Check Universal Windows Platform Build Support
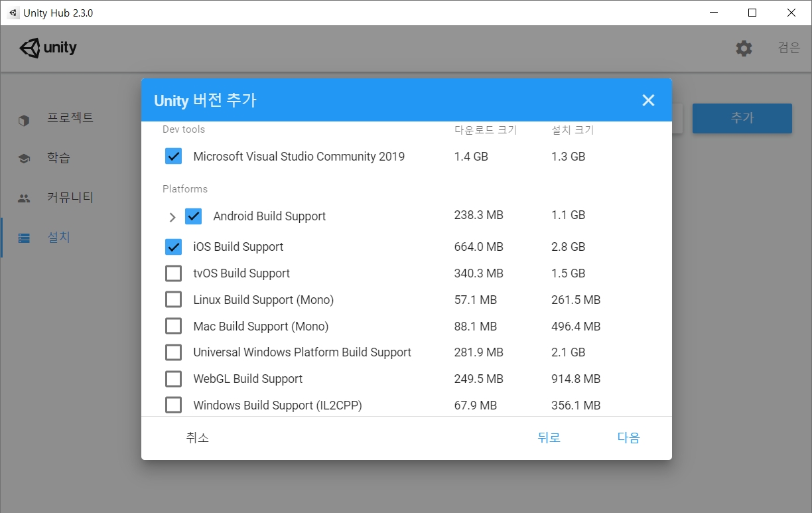Image resolution: width=812 pixels, height=513 pixels. coord(173,352)
